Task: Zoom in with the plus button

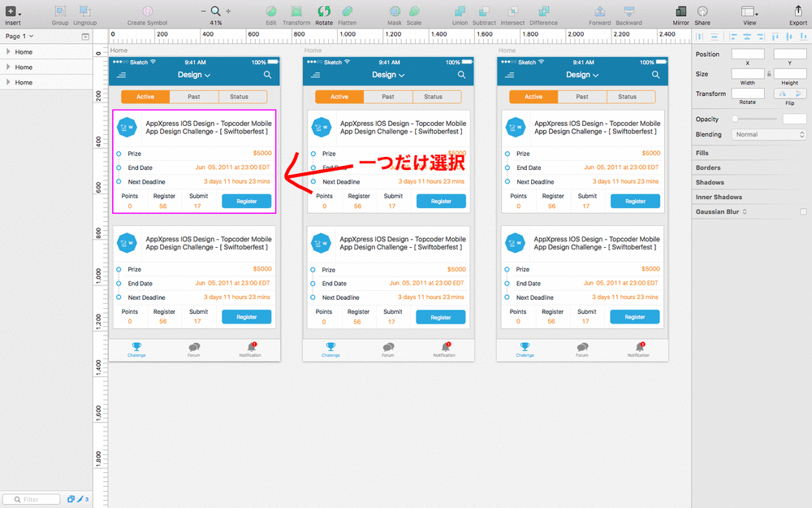Action: point(228,11)
